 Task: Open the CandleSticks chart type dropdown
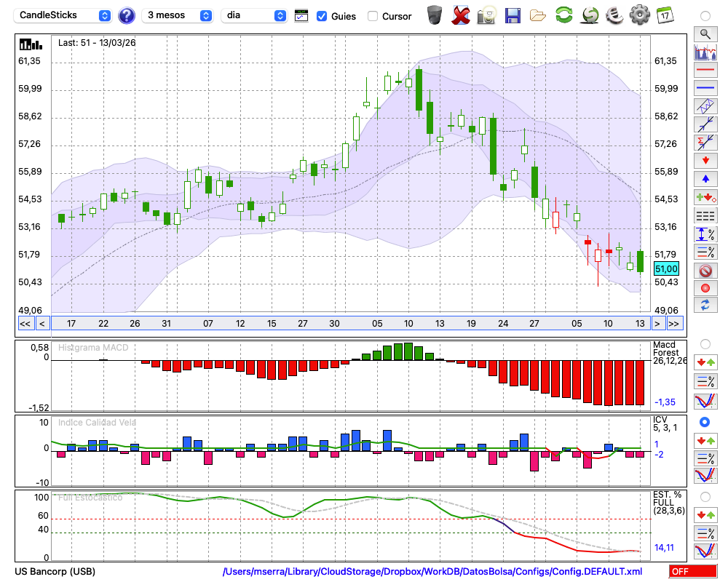pyautogui.click(x=64, y=15)
